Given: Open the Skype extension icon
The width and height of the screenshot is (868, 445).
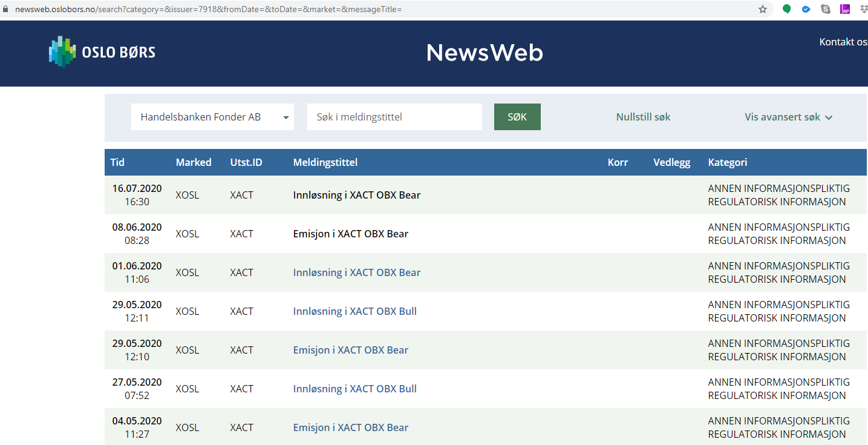Looking at the screenshot, I should [x=826, y=9].
